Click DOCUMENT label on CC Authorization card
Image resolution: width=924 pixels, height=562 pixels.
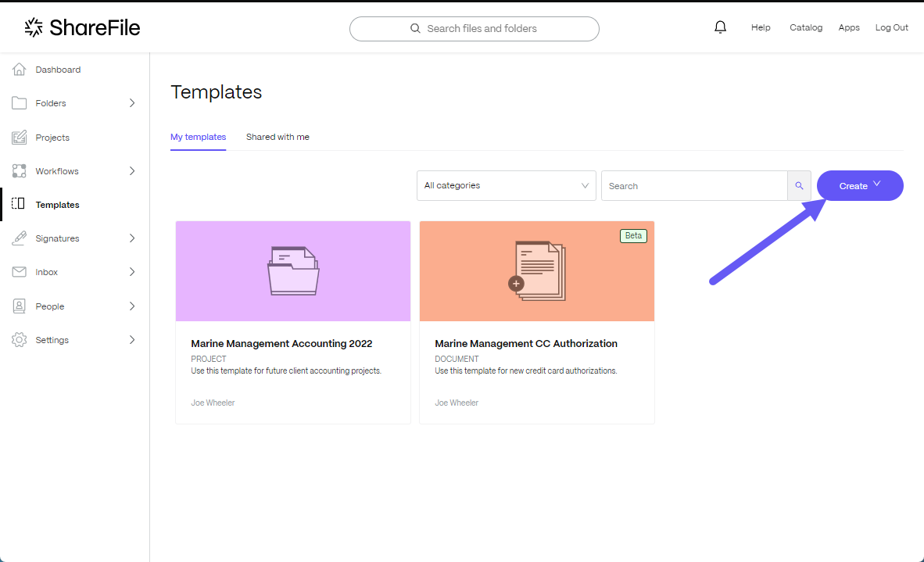pos(457,359)
